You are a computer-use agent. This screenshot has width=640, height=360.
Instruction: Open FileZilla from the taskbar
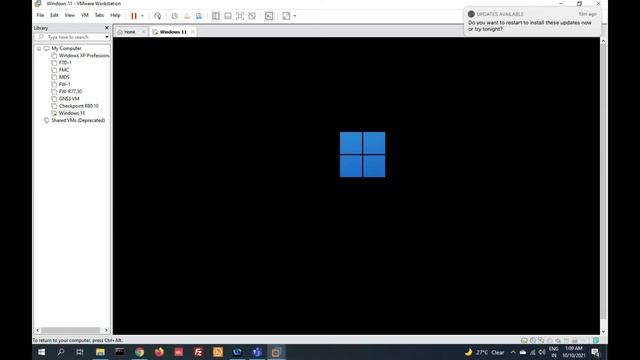pyautogui.click(x=198, y=352)
